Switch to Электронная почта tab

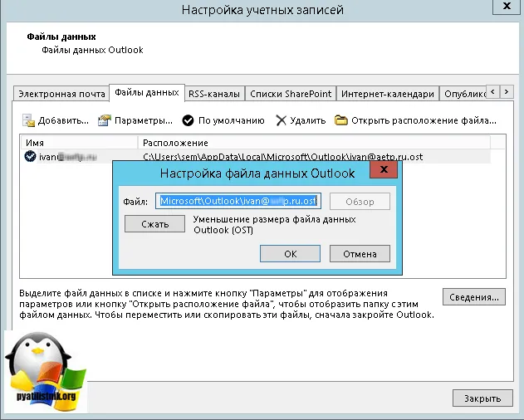(x=61, y=94)
